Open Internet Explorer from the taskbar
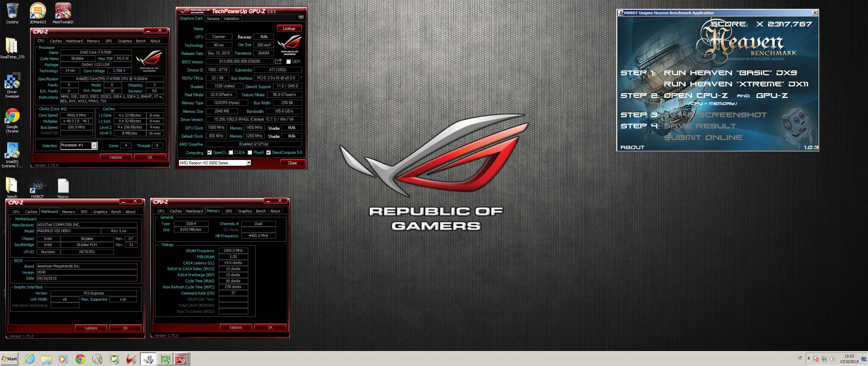This screenshot has width=868, height=366. coord(30,359)
